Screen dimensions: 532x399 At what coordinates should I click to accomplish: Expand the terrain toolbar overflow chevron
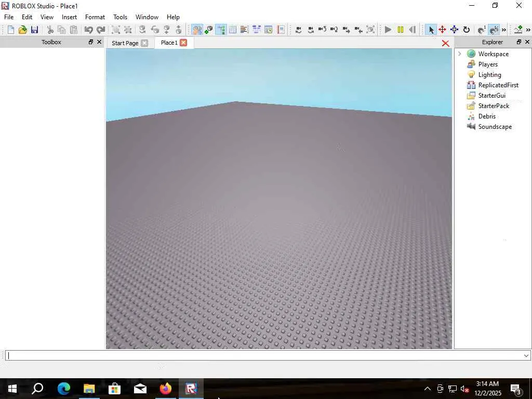pos(528,30)
